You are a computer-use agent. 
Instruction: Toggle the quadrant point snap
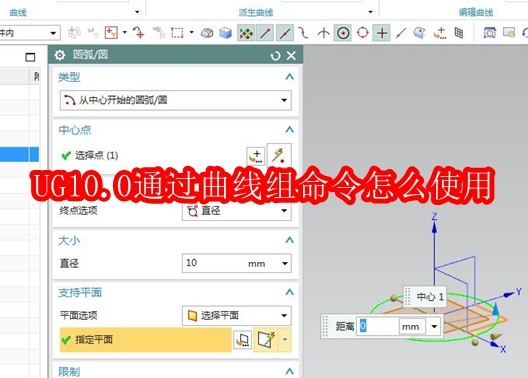point(363,33)
